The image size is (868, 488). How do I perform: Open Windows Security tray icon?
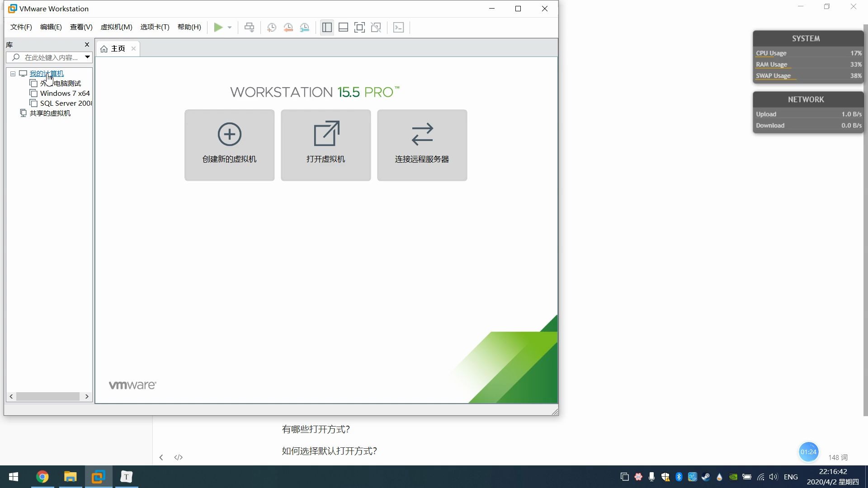pos(665,477)
